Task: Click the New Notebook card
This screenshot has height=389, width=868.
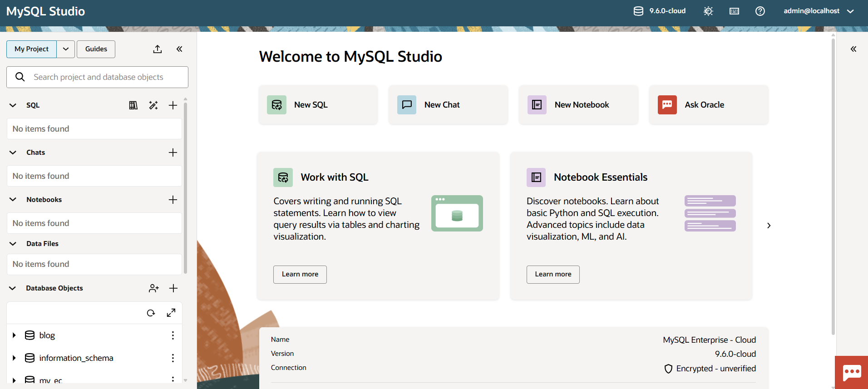Action: [x=578, y=105]
